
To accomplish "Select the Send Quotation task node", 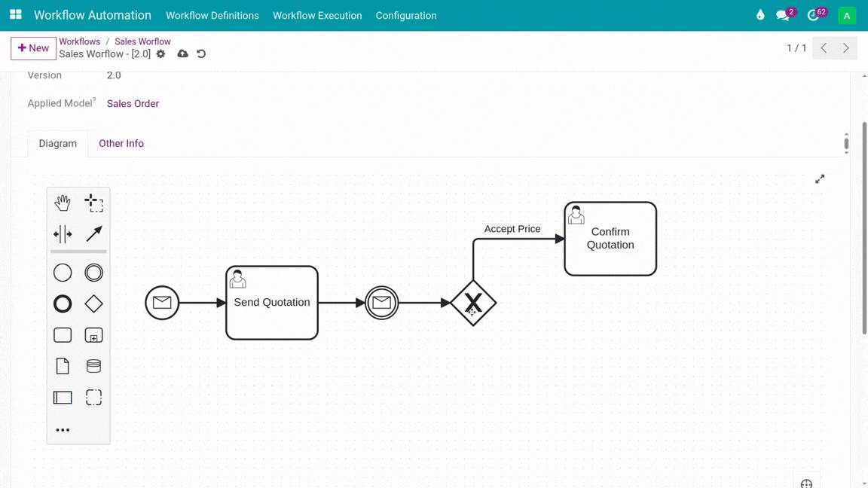I will pyautogui.click(x=272, y=303).
